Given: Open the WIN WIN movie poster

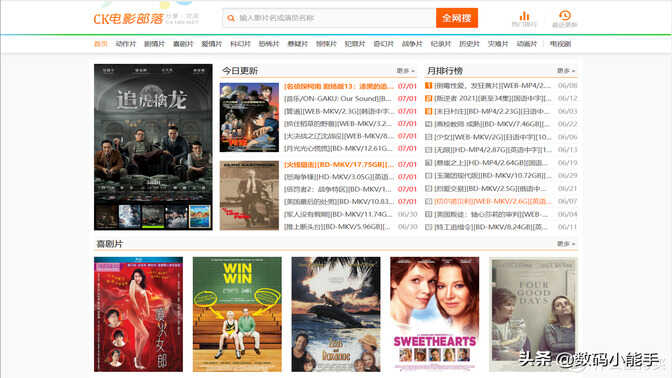Looking at the screenshot, I should click(237, 314).
